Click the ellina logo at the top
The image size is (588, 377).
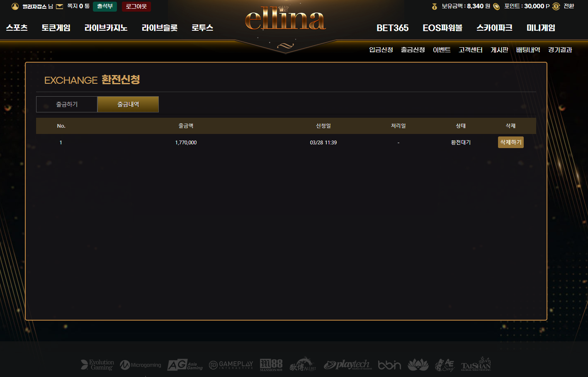point(285,19)
